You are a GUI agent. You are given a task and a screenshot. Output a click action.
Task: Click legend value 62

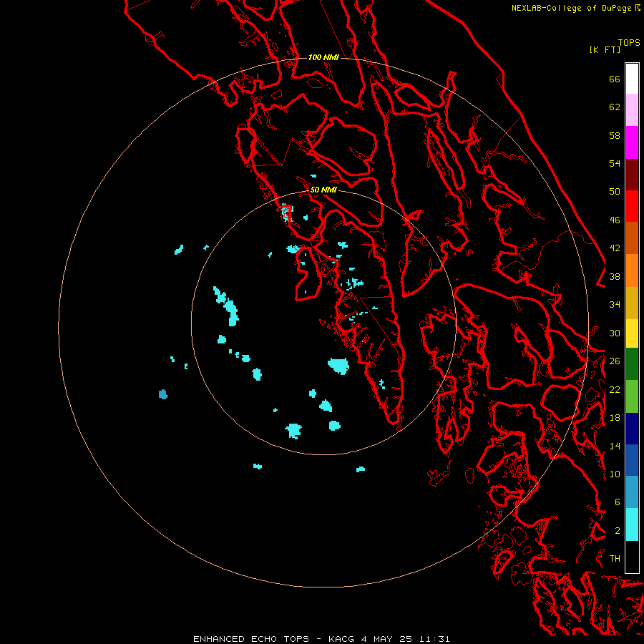coord(615,107)
